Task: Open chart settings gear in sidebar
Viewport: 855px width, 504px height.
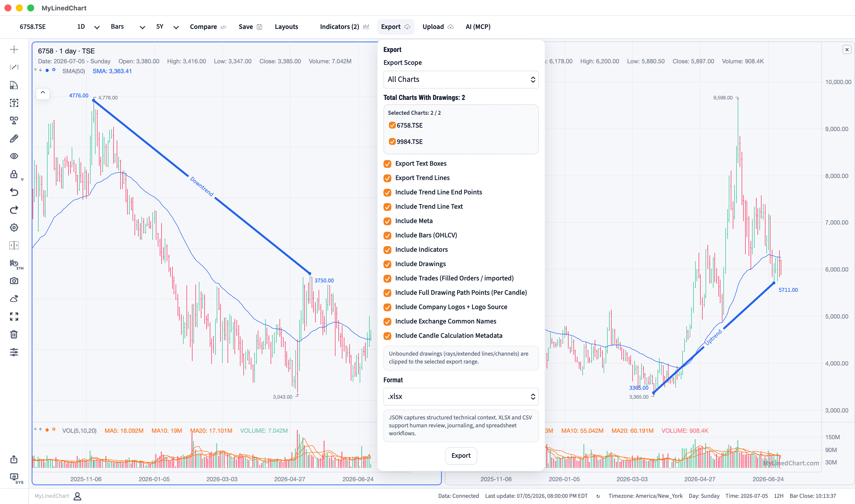Action: coord(14,228)
